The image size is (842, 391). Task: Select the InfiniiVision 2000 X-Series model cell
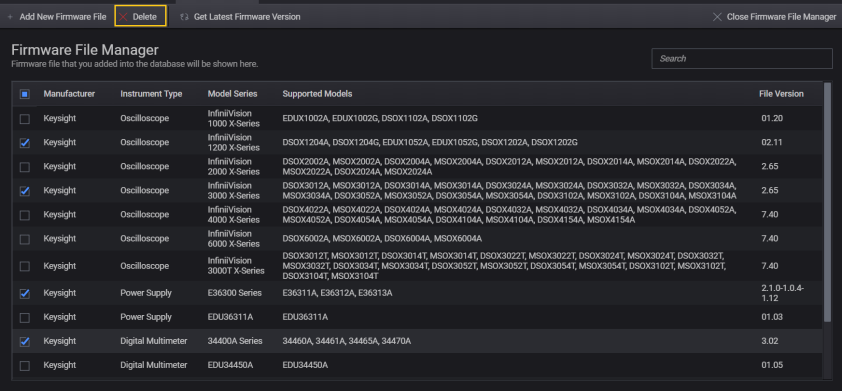pyautogui.click(x=234, y=166)
